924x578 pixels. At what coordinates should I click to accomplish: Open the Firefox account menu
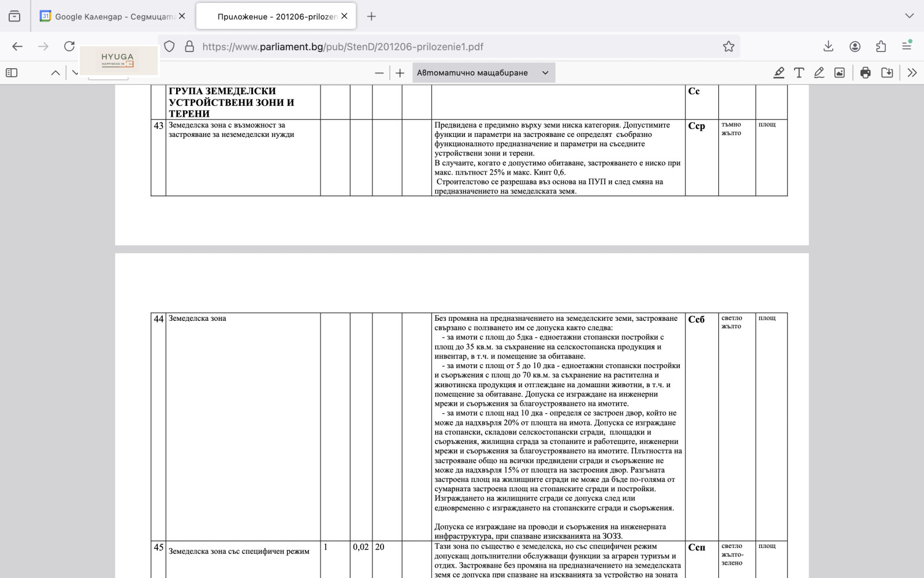(x=855, y=47)
